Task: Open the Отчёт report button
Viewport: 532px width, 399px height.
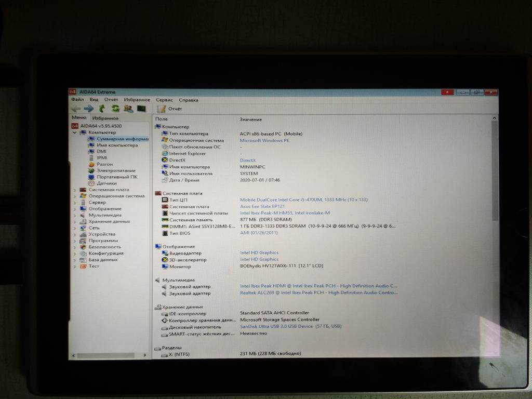Action: [x=170, y=109]
